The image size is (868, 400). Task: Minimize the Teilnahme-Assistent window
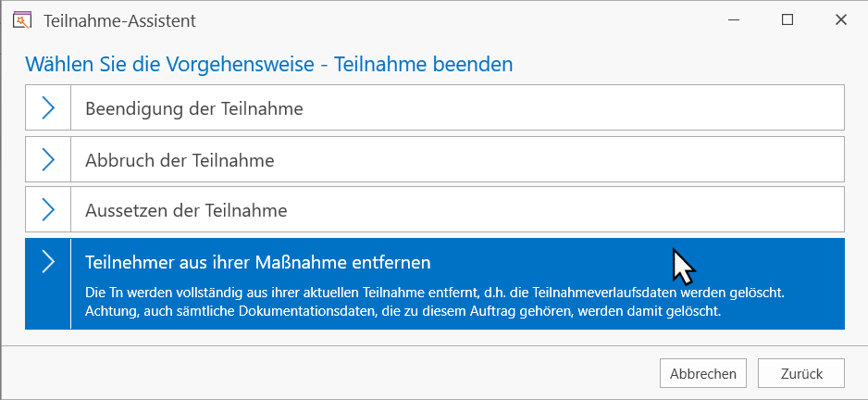point(735,20)
